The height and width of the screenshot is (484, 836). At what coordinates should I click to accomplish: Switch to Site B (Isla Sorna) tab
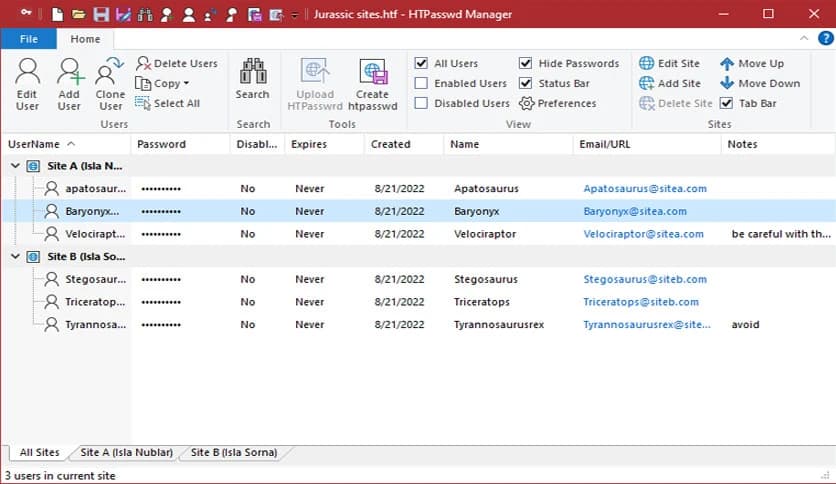tap(234, 453)
